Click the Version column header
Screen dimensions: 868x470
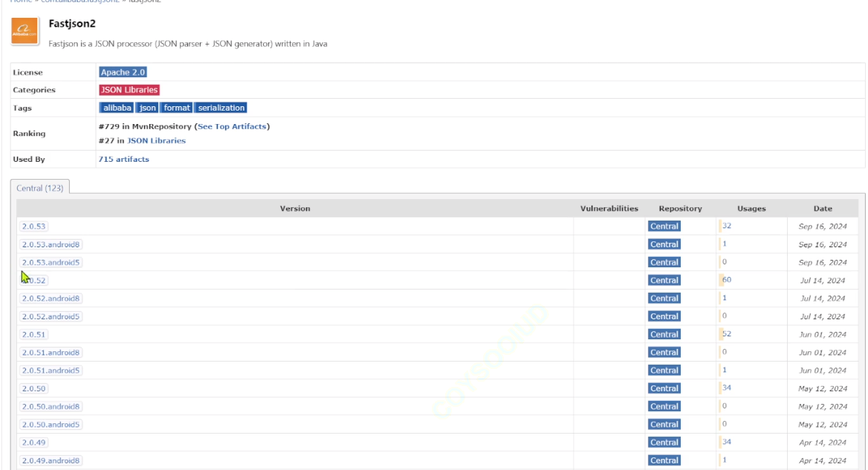point(295,209)
